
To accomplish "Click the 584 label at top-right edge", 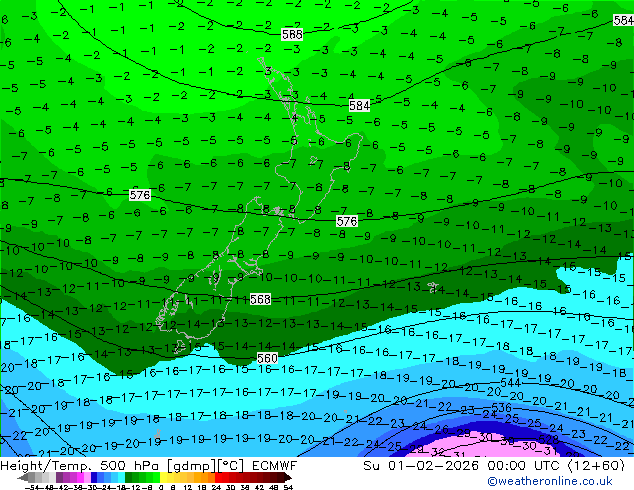I will 623,20.
